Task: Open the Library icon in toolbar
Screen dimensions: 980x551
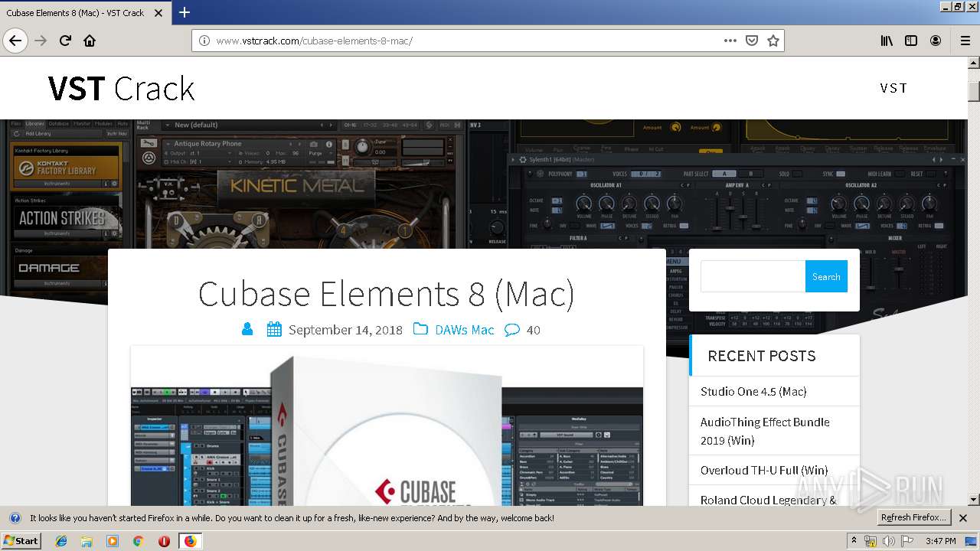Action: click(x=887, y=41)
